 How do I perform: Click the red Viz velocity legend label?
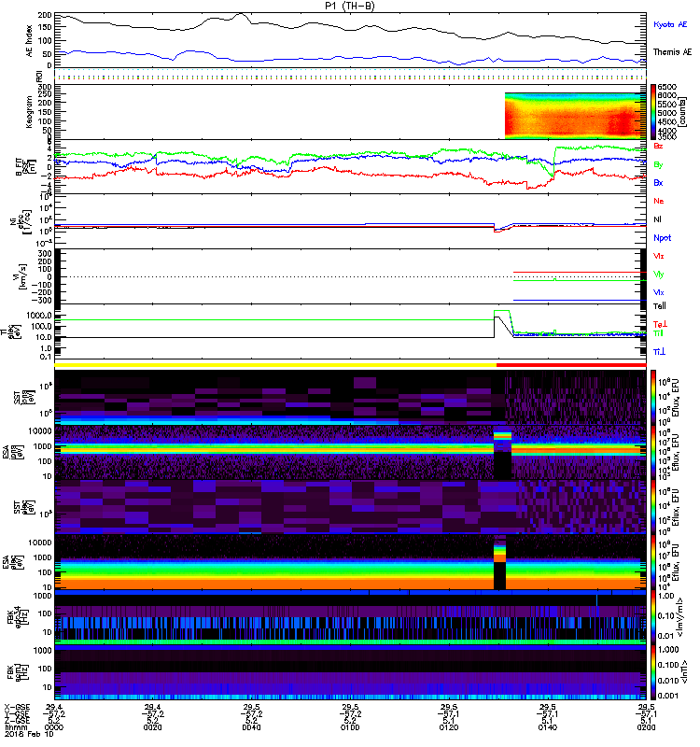659,256
